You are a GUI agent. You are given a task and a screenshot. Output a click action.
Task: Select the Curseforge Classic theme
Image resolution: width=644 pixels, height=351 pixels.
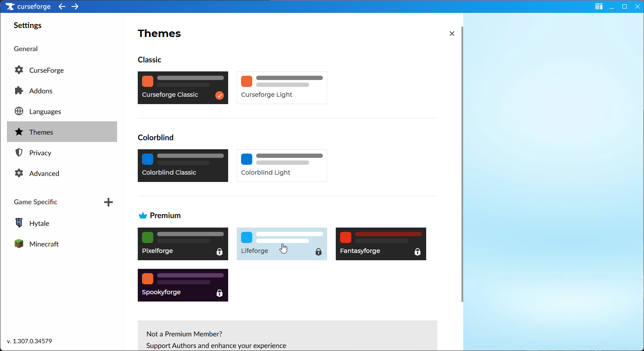pyautogui.click(x=183, y=88)
